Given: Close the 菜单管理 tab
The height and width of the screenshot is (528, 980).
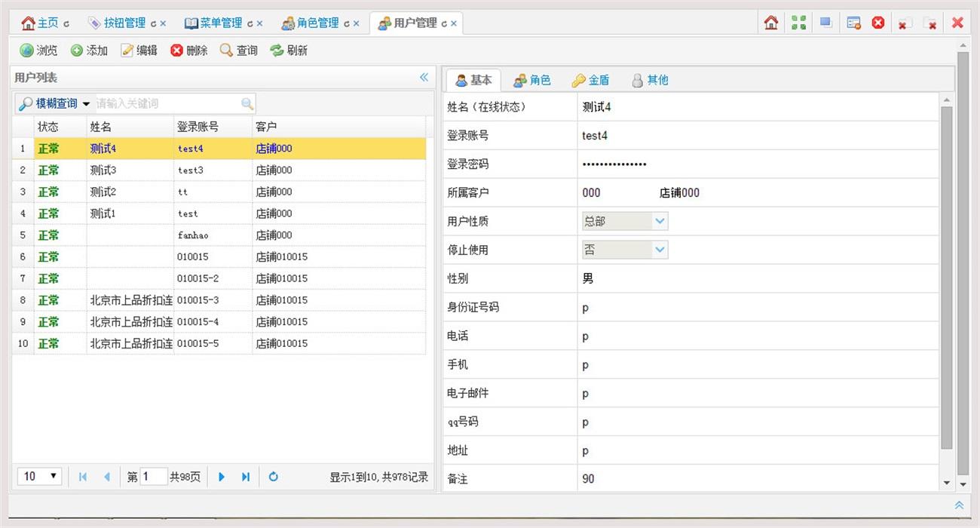Looking at the screenshot, I should tap(259, 23).
